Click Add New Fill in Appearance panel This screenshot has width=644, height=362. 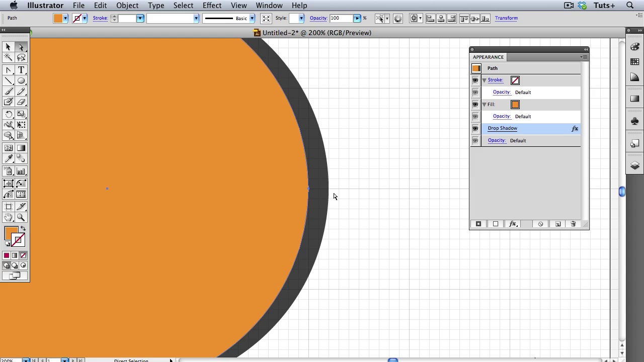tap(496, 224)
